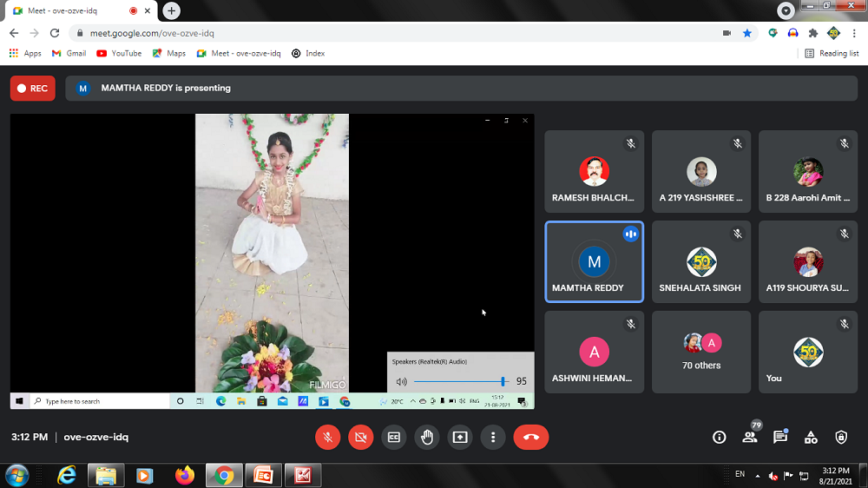Open meeting details info icon
The height and width of the screenshot is (488, 868).
[719, 438]
